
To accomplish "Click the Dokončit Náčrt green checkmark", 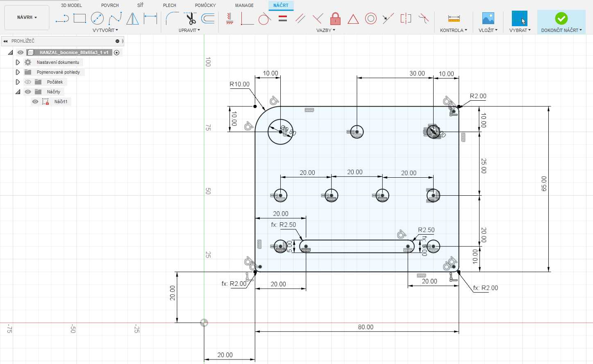I will pyautogui.click(x=561, y=18).
